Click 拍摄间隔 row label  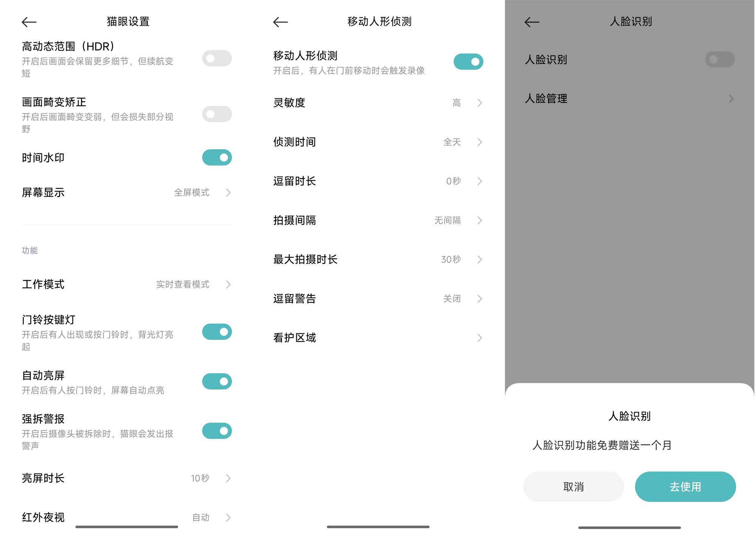click(294, 220)
